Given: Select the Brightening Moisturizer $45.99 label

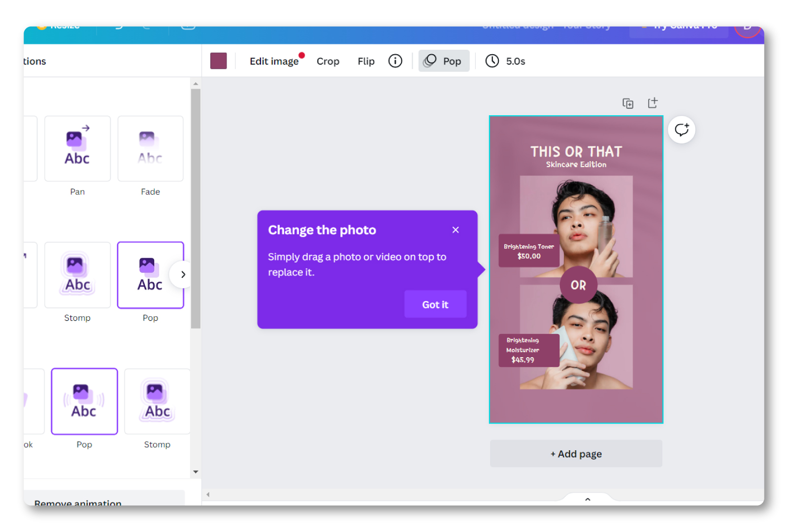Looking at the screenshot, I should click(x=529, y=350).
